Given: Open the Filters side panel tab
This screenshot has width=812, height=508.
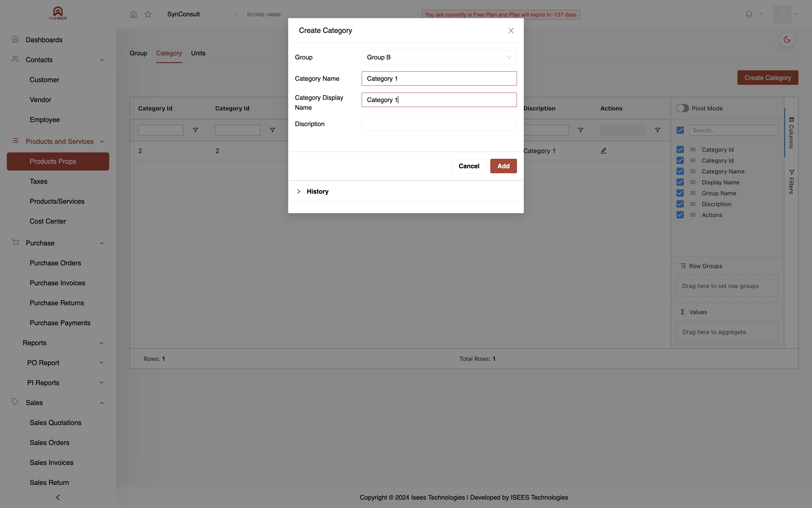Looking at the screenshot, I should tap(791, 182).
